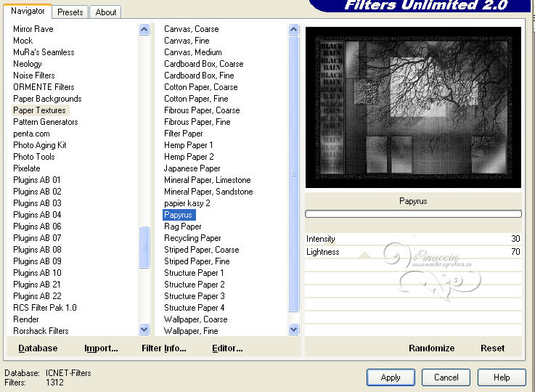Adjust the Lightness slider
This screenshot has width=535, height=392.
[413, 252]
